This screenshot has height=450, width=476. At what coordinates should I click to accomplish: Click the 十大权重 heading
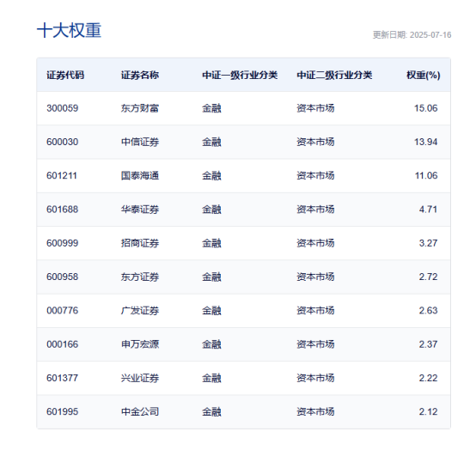coord(69,30)
